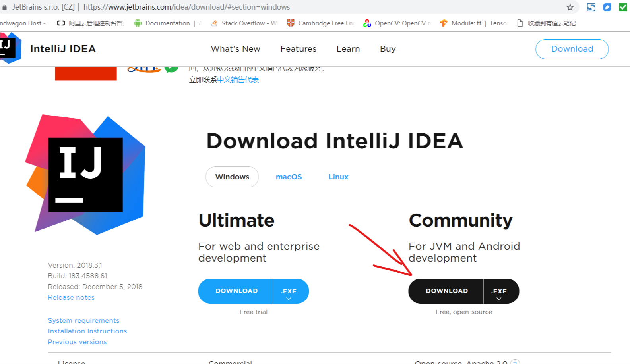Open the blue note extension icon
This screenshot has width=630, height=364.
(x=607, y=7)
